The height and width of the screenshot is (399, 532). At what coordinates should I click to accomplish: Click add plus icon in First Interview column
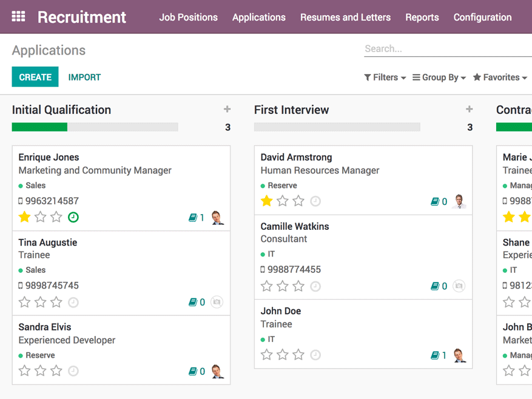click(469, 109)
